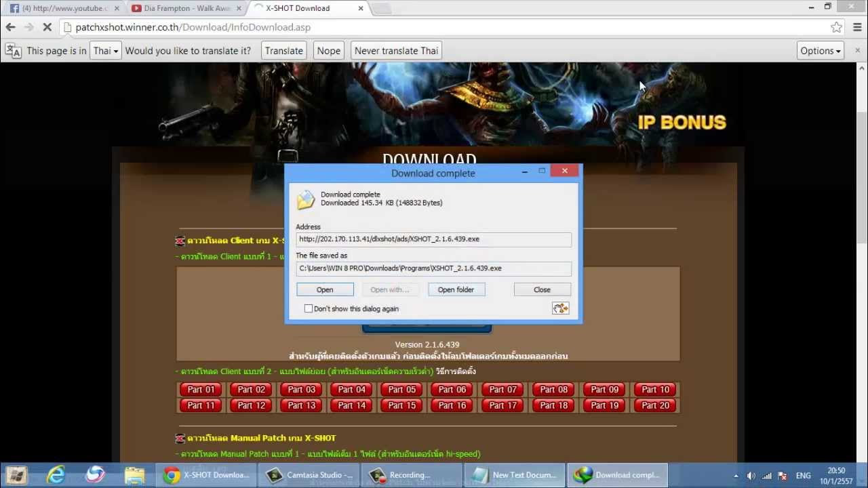Select X-SHOT Download Chrome taskbar item
868x488 pixels.
208,475
